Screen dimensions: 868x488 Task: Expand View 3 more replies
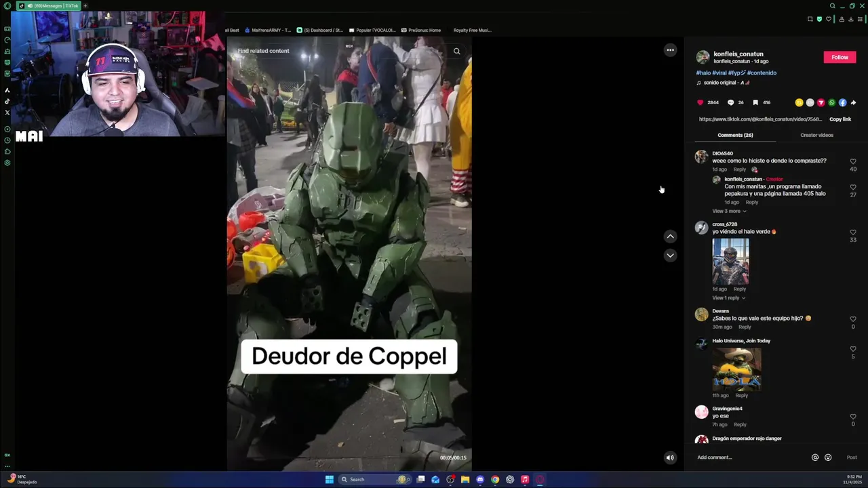729,211
